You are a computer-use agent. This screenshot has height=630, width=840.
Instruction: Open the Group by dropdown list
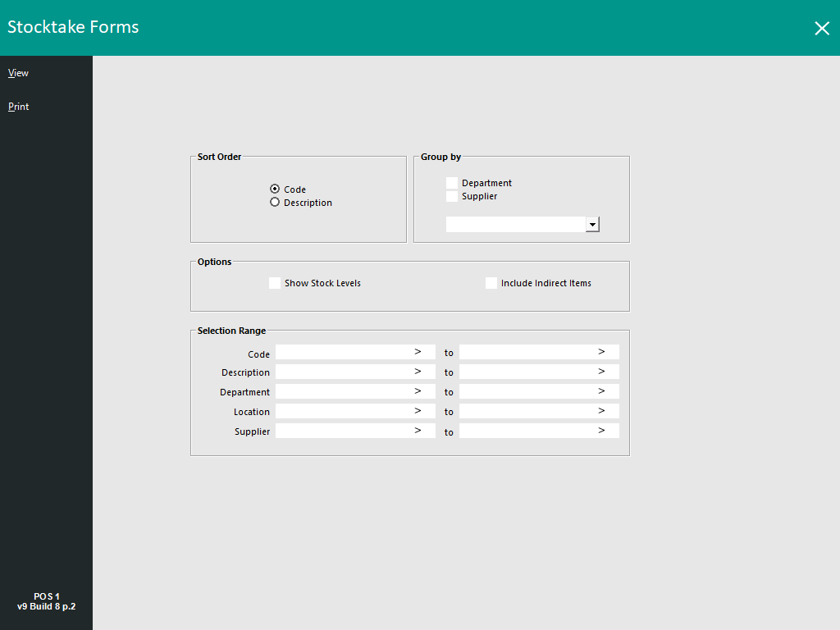592,223
